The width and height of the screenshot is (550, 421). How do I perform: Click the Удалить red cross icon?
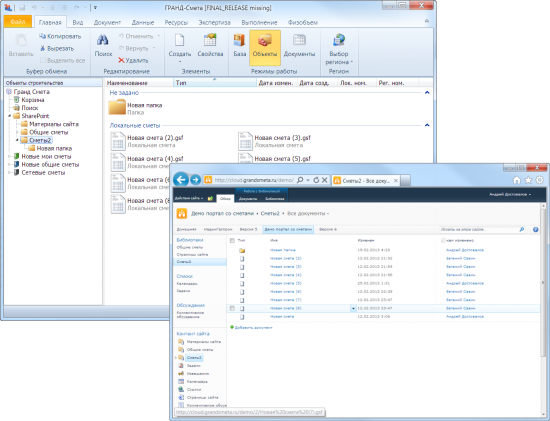tap(121, 60)
